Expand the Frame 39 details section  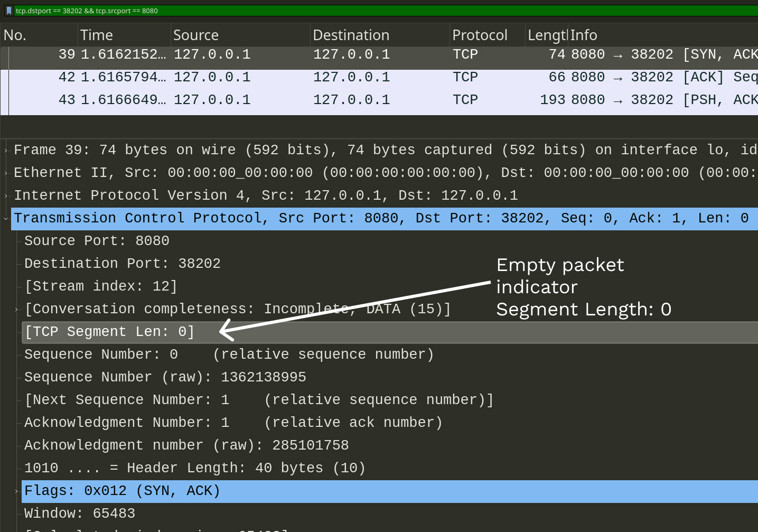(5, 150)
